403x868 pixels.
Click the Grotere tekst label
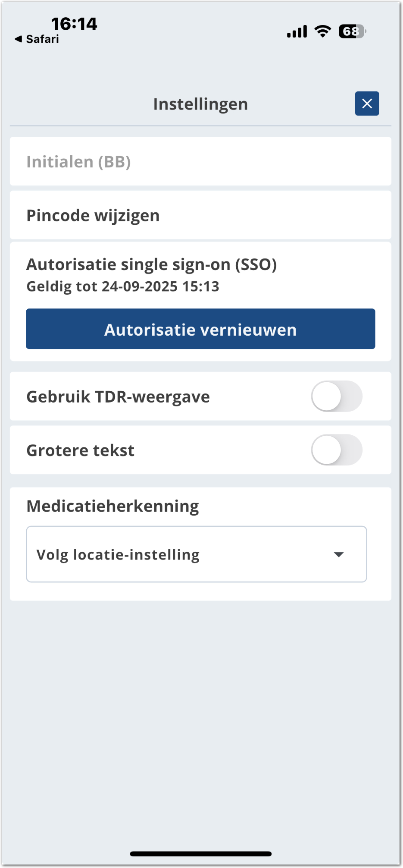(81, 450)
